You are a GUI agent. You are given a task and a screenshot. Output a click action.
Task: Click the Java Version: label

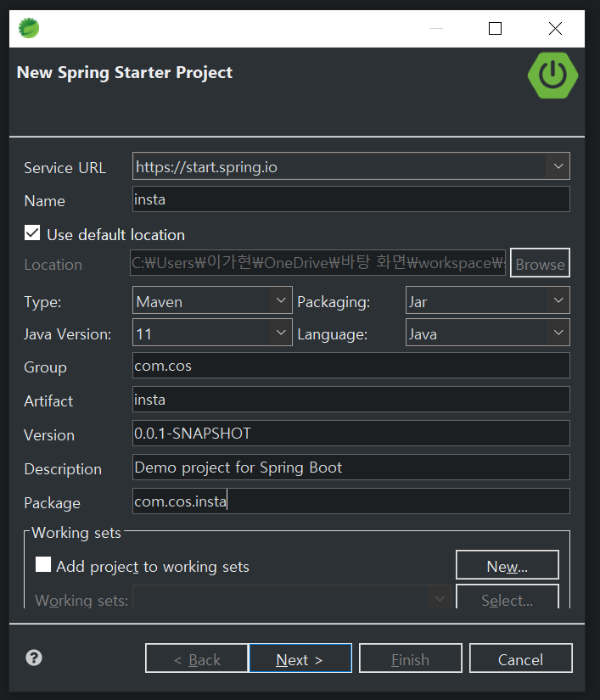tap(67, 334)
